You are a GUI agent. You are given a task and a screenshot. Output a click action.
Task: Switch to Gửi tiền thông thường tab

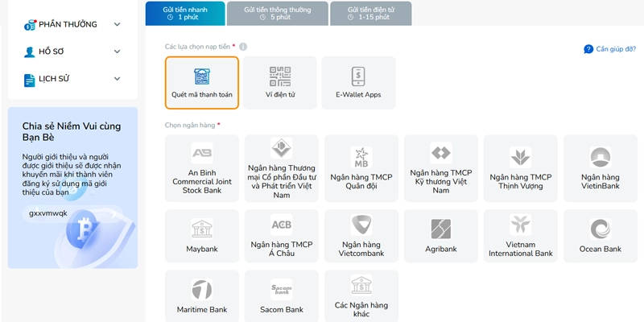[277, 13]
